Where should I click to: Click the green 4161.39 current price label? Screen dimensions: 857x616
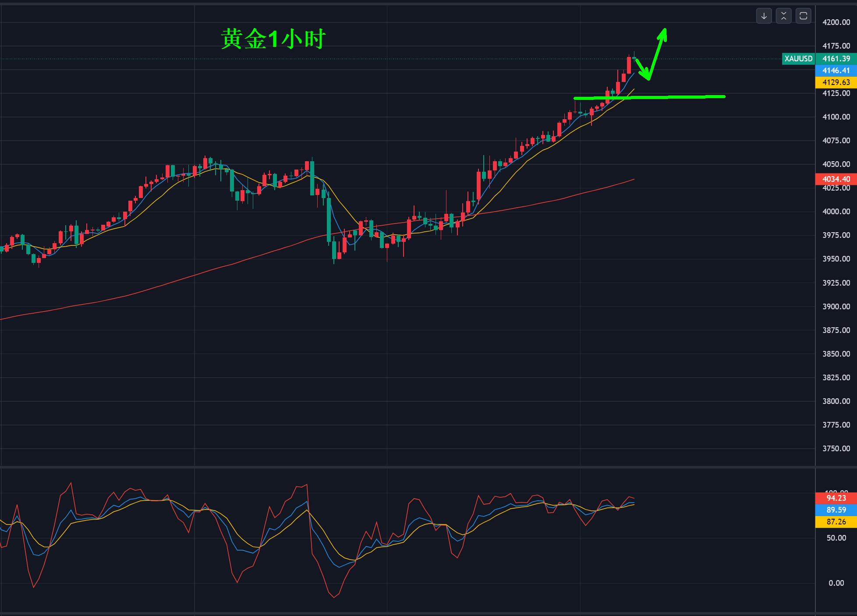pyautogui.click(x=836, y=59)
